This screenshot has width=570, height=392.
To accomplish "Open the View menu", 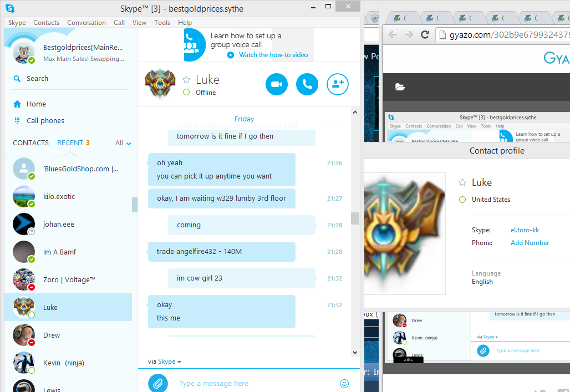I will click(x=139, y=23).
